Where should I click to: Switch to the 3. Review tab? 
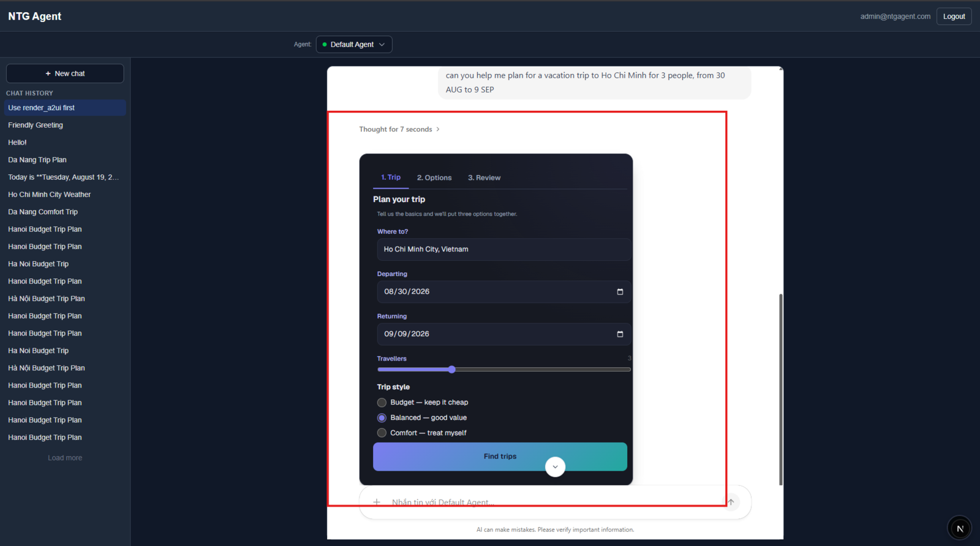(484, 178)
